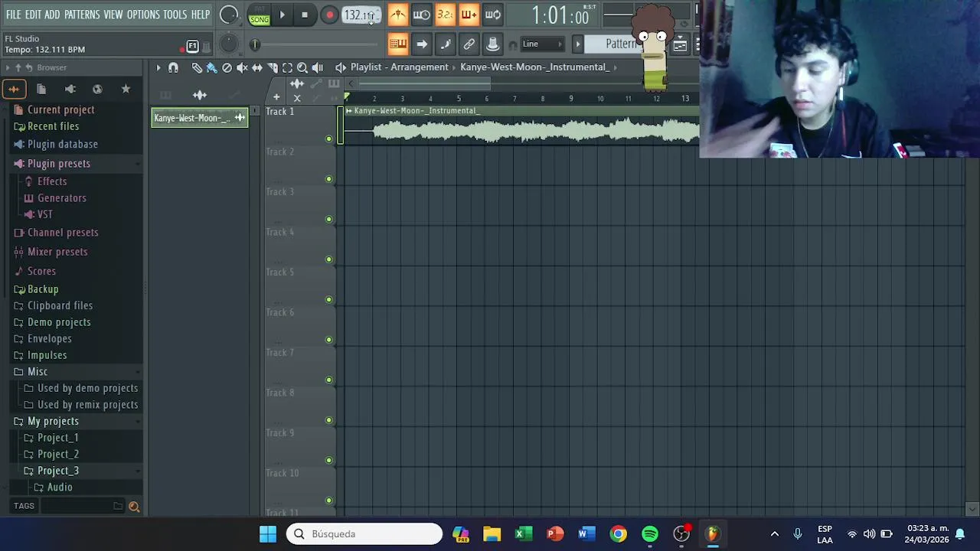Select the Slice tool in playlist toolbar

point(273,67)
